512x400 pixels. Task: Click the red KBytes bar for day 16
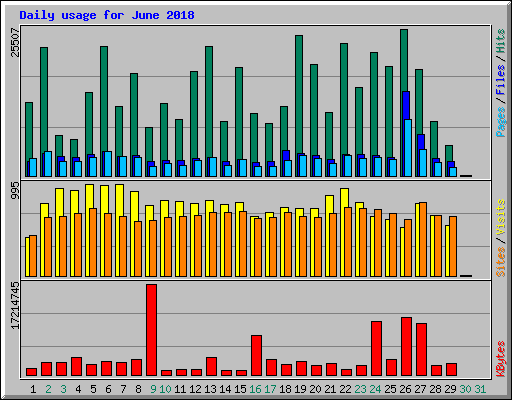(x=256, y=356)
